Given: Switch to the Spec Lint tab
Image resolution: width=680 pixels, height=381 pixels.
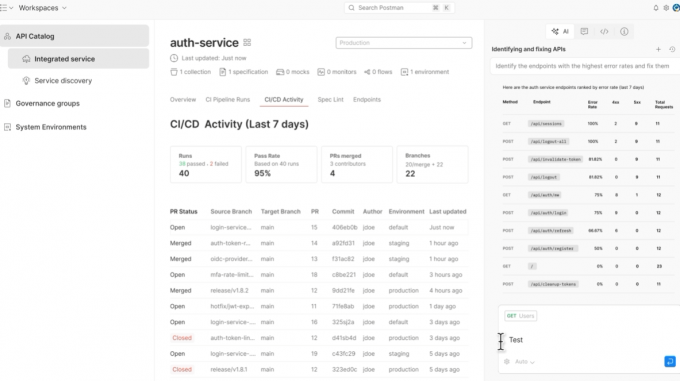Looking at the screenshot, I should 330,99.
